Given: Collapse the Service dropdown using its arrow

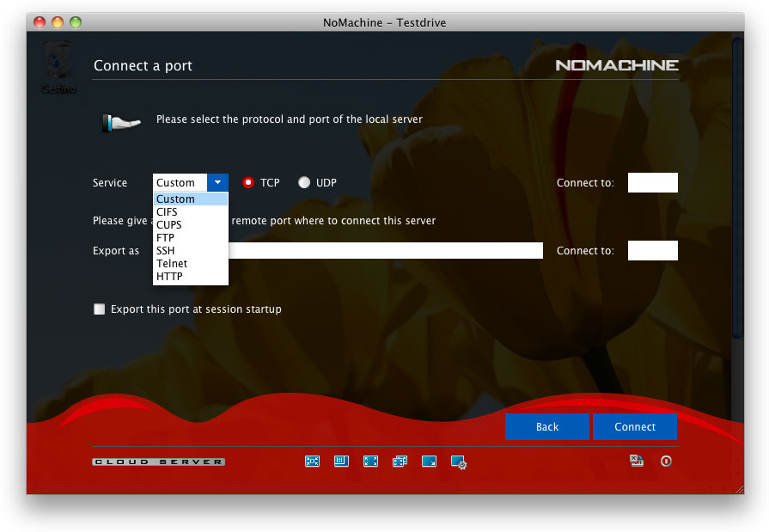Looking at the screenshot, I should [218, 182].
